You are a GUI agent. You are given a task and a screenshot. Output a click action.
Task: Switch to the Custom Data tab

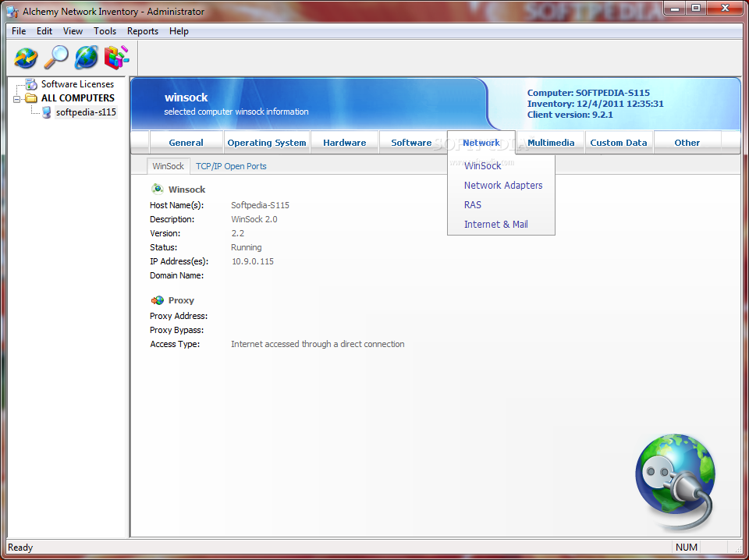pyautogui.click(x=619, y=142)
